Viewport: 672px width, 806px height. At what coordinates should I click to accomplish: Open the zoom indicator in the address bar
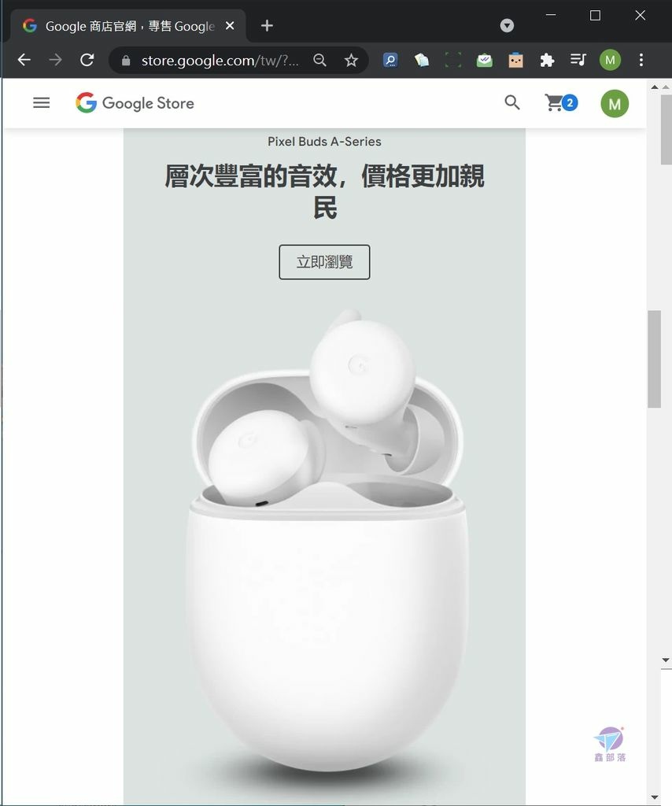(319, 60)
